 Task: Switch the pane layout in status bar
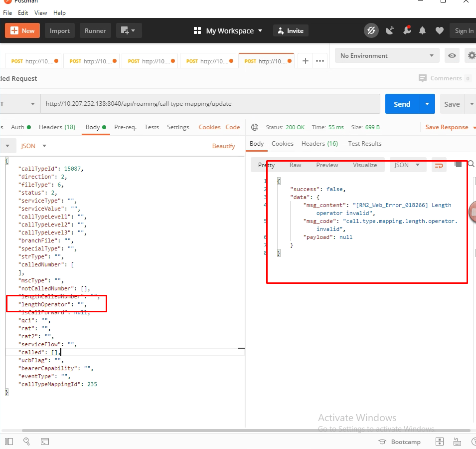coord(439,442)
